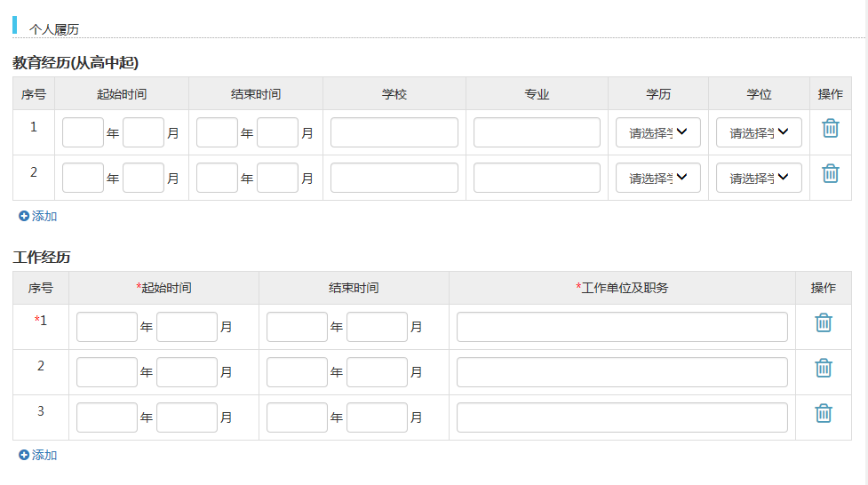Click 工作单位及职务 field in work row 3
868x485 pixels.
click(622, 417)
